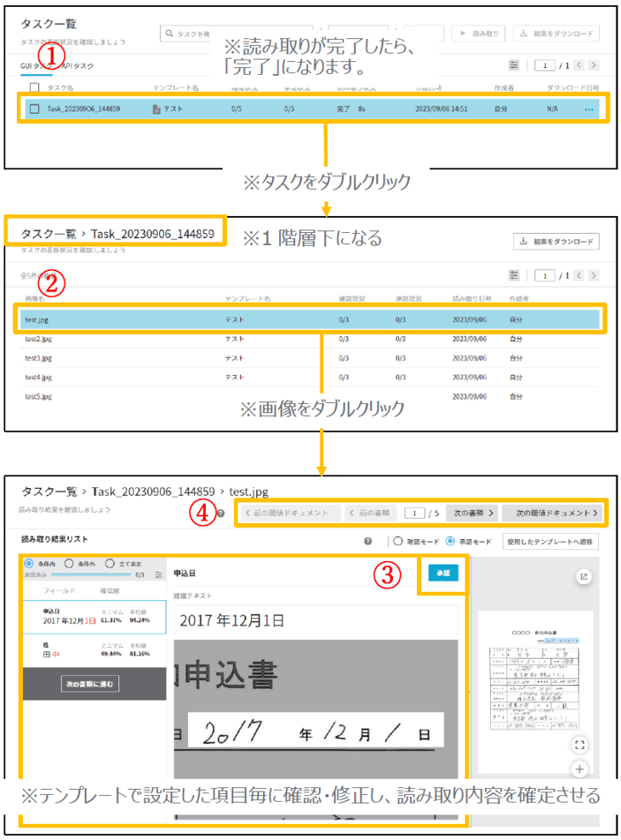Click 次の書類 to advance to next document
The width and height of the screenshot is (621, 840).
click(x=473, y=513)
